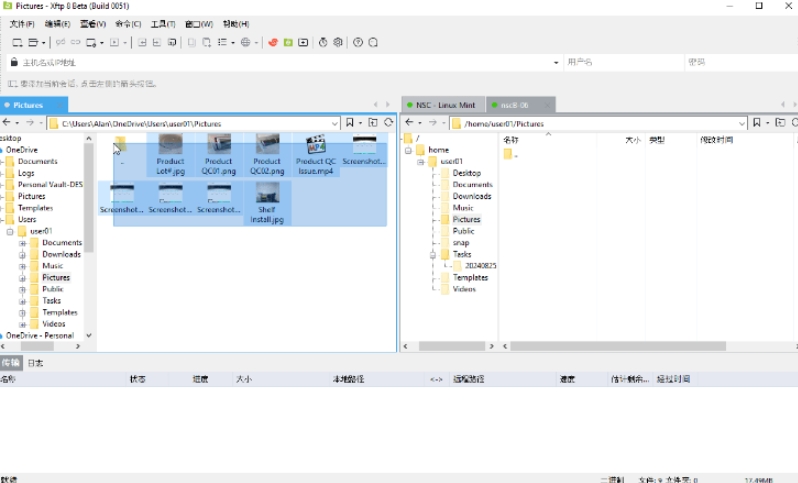This screenshot has width=798, height=483.
Task: Expand the Downloads folder in local tree
Action: (x=22, y=254)
